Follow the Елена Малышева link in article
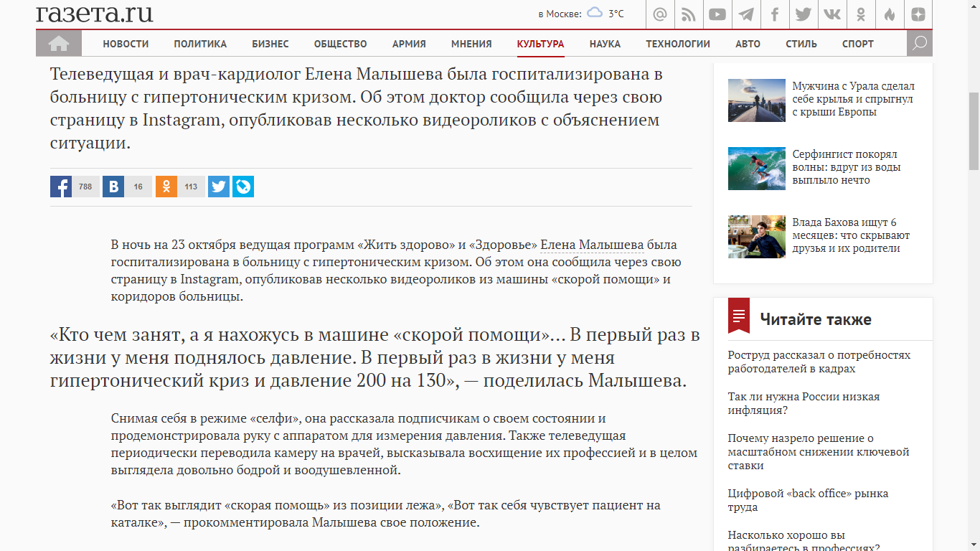980x551 pixels. pyautogui.click(x=591, y=245)
